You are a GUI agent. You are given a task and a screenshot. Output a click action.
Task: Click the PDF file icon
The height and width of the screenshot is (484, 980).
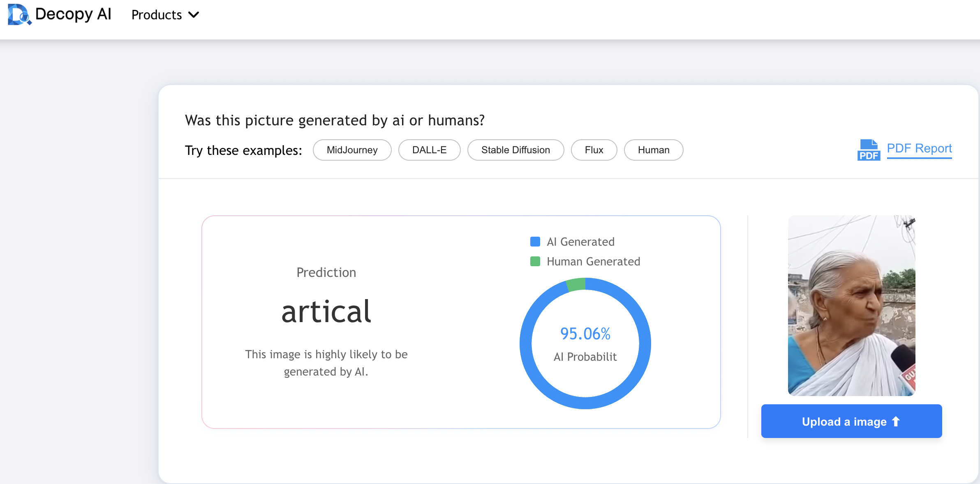(868, 150)
